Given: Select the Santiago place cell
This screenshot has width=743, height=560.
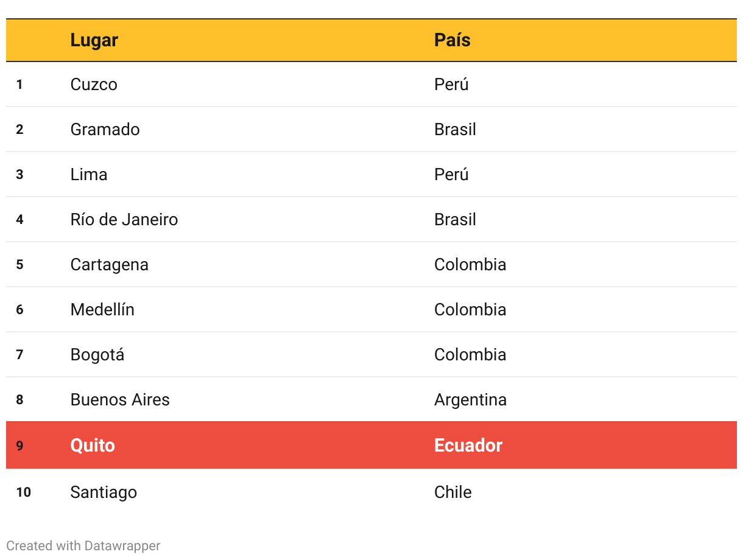Looking at the screenshot, I should click(x=104, y=492).
